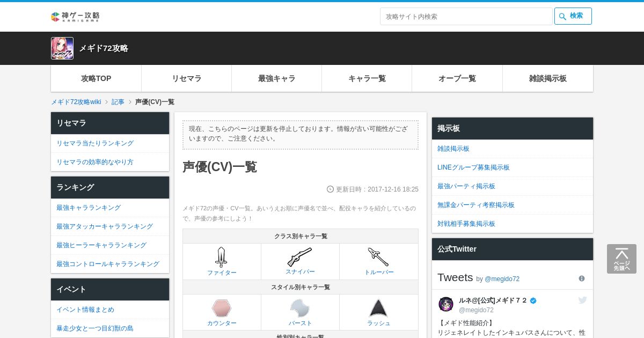Click the @megido72 handle under account name

(x=476, y=310)
